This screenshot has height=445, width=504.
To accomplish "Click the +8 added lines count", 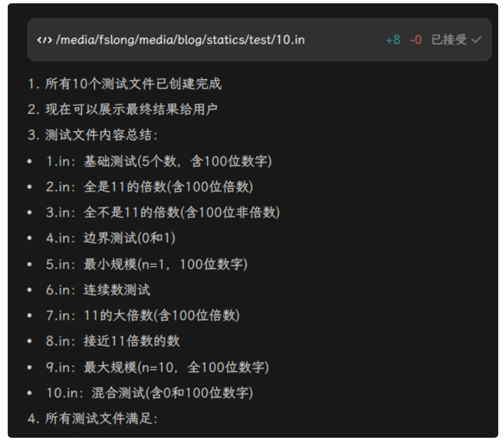I will point(393,40).
